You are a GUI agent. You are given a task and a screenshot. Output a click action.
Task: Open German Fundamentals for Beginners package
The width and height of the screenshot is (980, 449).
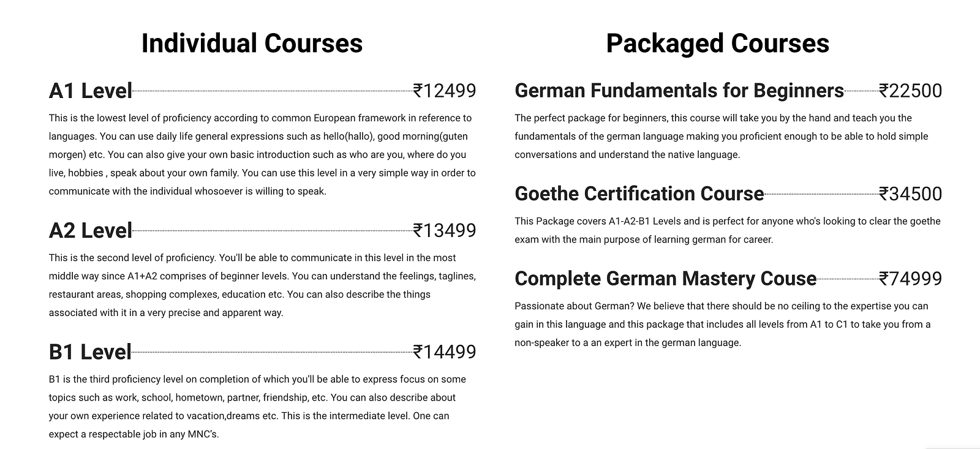679,91
